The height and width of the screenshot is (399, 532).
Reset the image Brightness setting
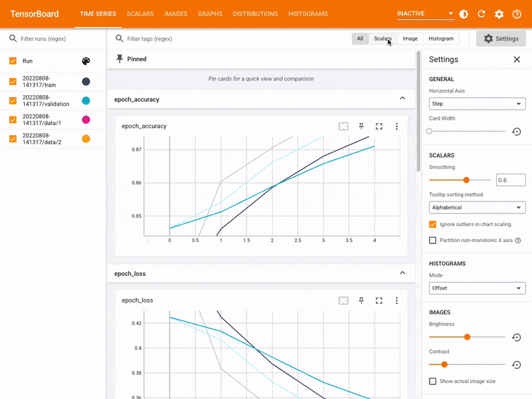[x=517, y=337]
